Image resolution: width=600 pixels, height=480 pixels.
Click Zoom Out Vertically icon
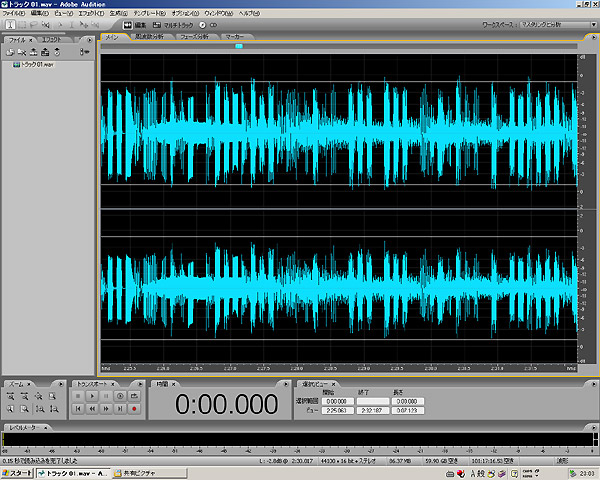(x=54, y=409)
